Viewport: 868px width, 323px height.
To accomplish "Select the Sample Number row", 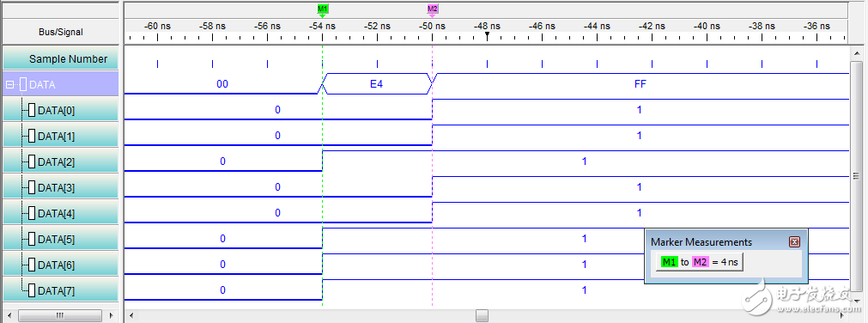I will [60, 58].
